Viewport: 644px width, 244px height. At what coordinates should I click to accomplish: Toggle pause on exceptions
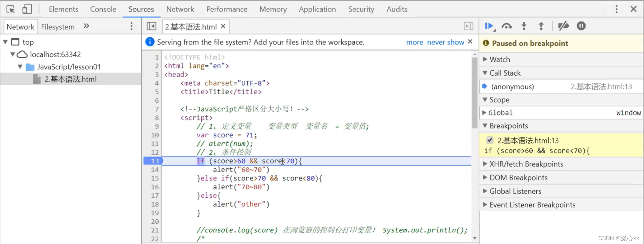pos(581,26)
